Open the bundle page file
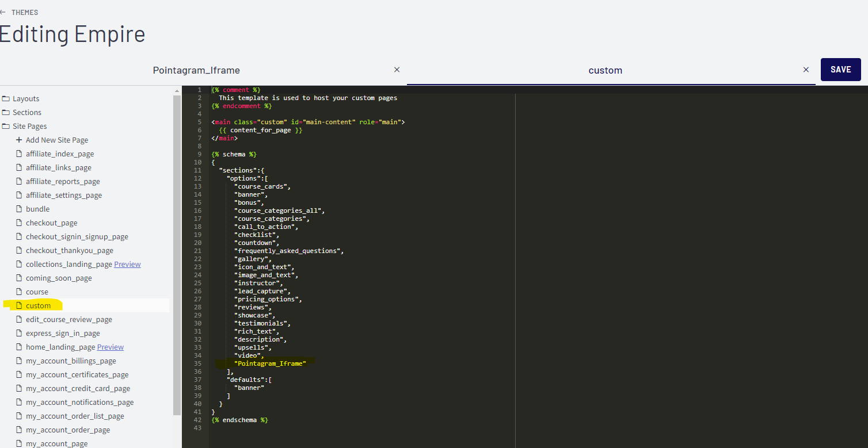 pos(38,209)
